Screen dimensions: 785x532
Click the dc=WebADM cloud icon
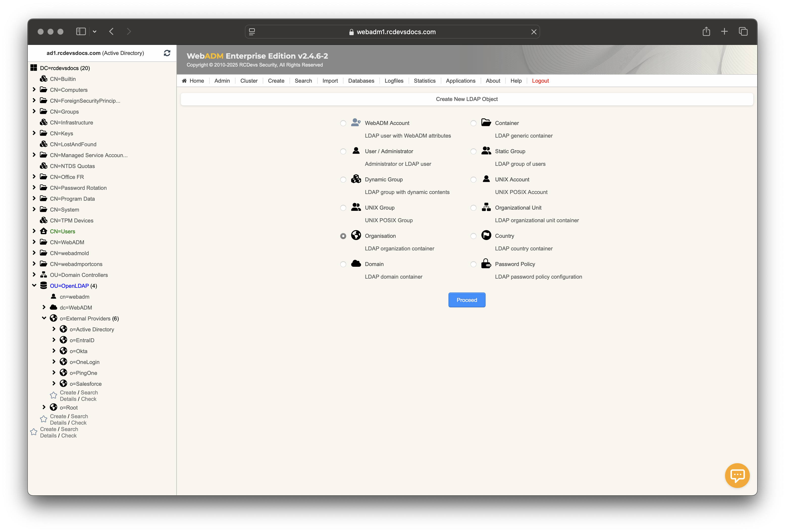(53, 307)
